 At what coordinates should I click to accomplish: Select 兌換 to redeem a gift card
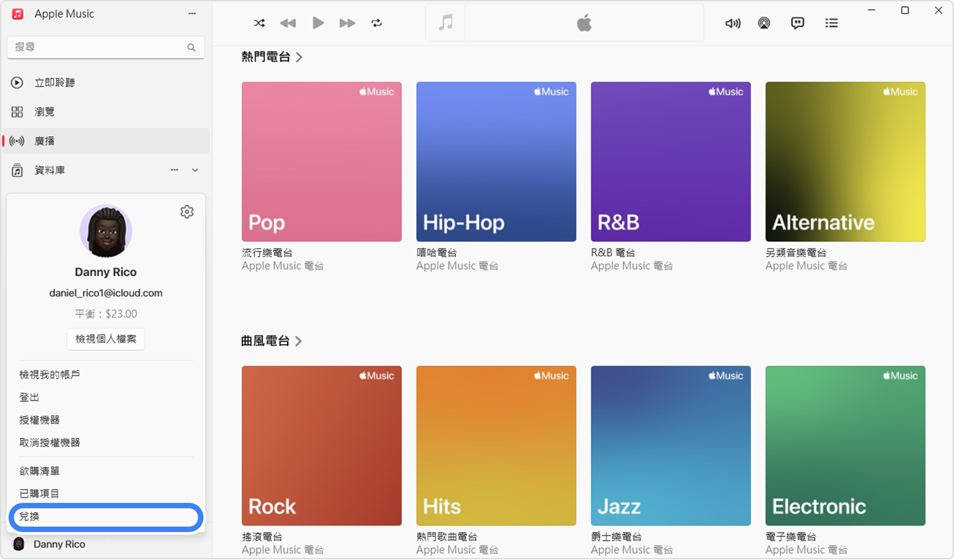click(106, 517)
